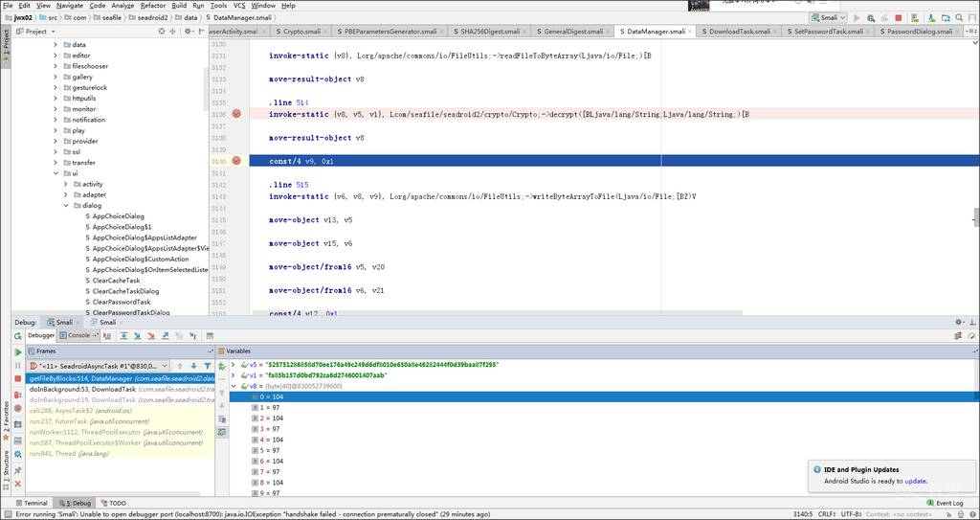Click the Rerun Smali debug icon
980x520 pixels.
(x=17, y=335)
